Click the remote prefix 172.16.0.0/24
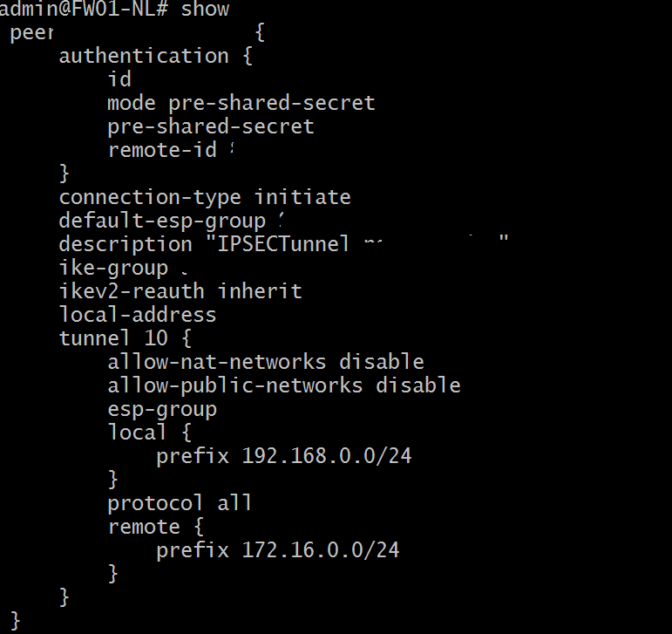Image resolution: width=672 pixels, height=634 pixels. click(x=321, y=550)
